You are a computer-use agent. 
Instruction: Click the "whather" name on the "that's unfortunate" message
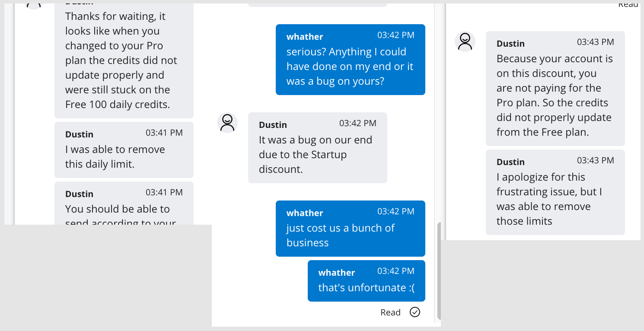pos(337,273)
